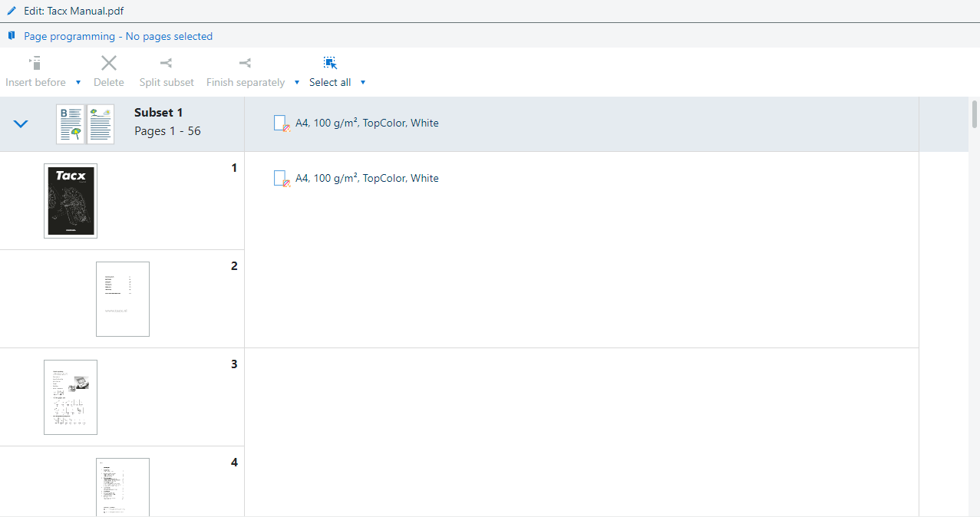
Task: Select the page 4 thumbnail
Action: (123, 487)
